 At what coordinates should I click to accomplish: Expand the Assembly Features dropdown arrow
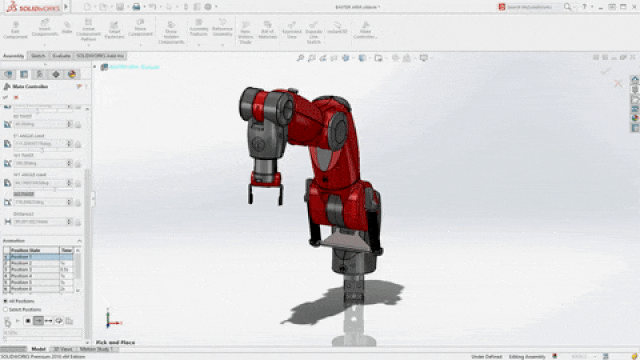[x=199, y=44]
